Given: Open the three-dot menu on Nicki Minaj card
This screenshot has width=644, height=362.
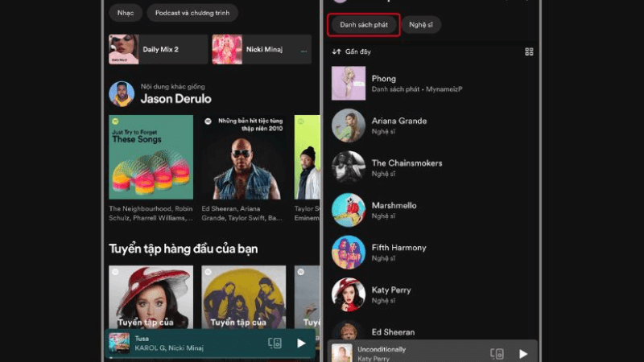Looking at the screenshot, I should [303, 51].
